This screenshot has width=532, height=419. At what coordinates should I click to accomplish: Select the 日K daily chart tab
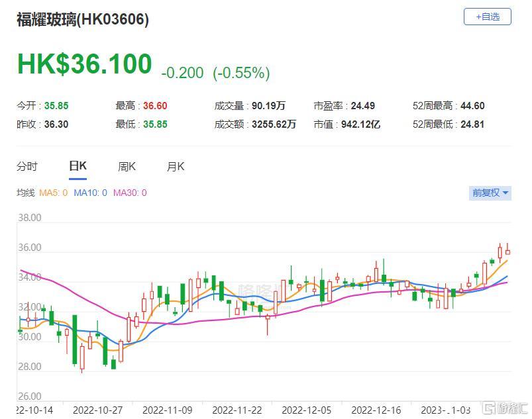coord(78,167)
